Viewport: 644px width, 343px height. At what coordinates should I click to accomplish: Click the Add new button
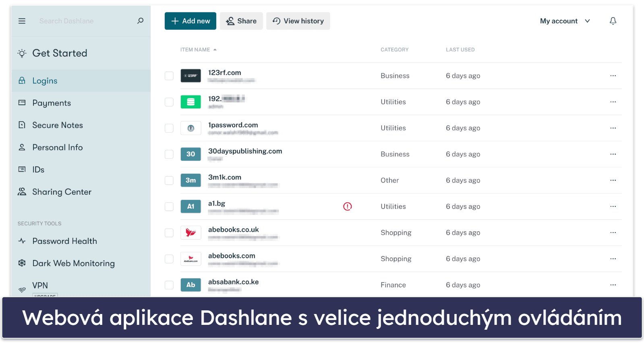(190, 21)
